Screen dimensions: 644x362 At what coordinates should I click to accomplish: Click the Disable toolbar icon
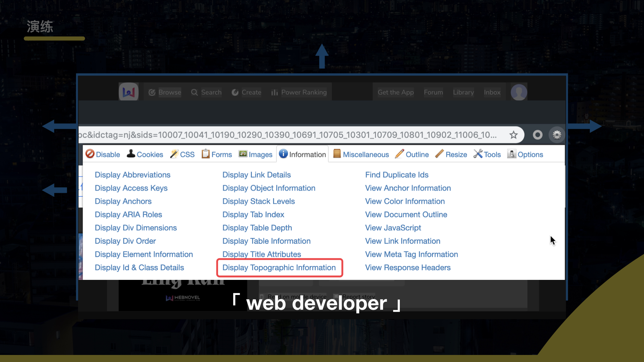(90, 154)
